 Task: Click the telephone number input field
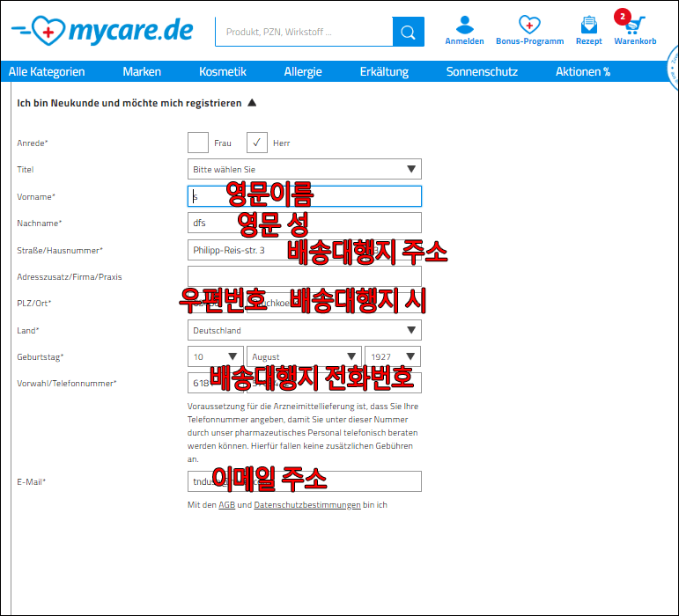pos(334,383)
